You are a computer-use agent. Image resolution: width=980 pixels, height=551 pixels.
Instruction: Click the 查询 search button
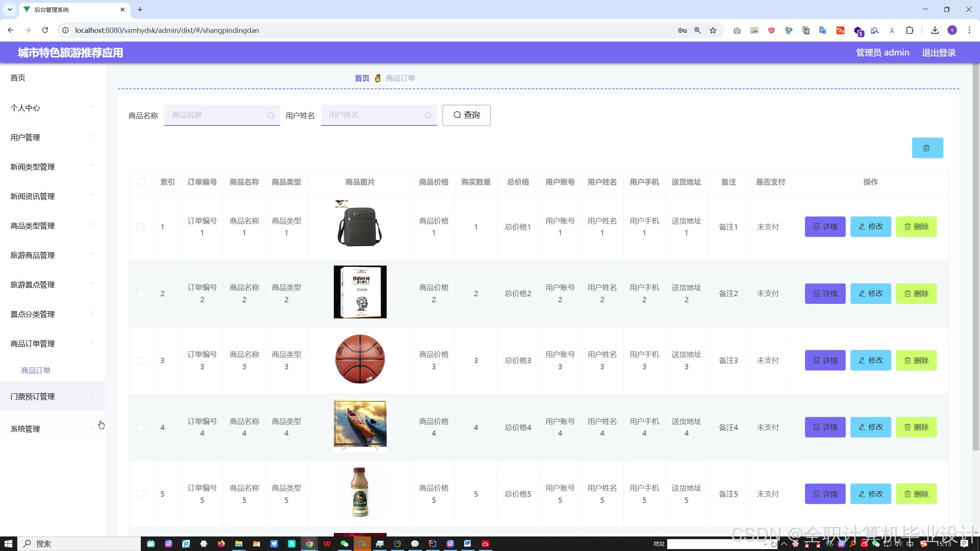[x=466, y=115]
